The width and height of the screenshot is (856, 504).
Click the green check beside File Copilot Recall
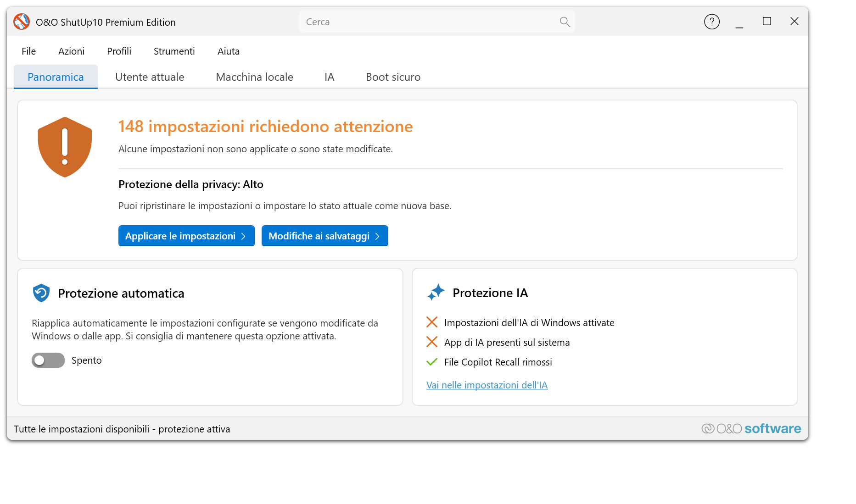[x=431, y=362]
